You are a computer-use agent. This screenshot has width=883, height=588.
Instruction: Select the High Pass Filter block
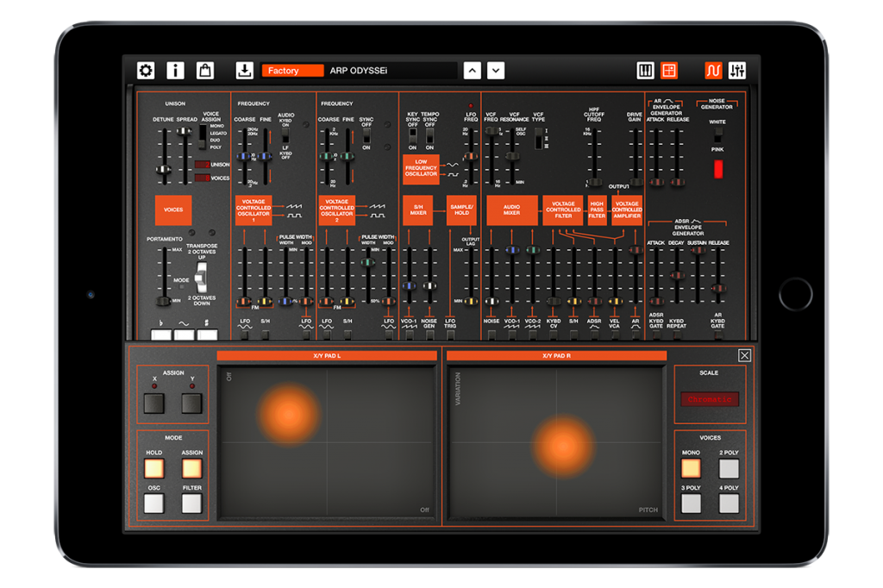coord(597,210)
